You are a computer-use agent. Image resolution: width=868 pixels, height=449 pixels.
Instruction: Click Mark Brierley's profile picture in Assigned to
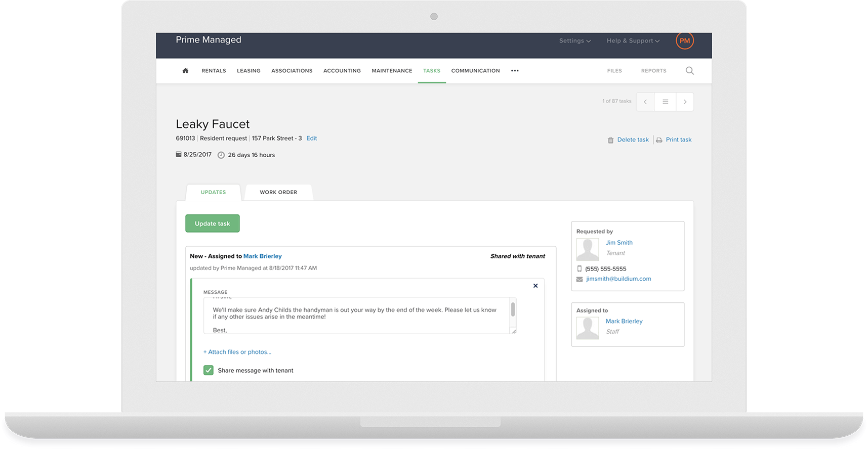[x=588, y=328]
